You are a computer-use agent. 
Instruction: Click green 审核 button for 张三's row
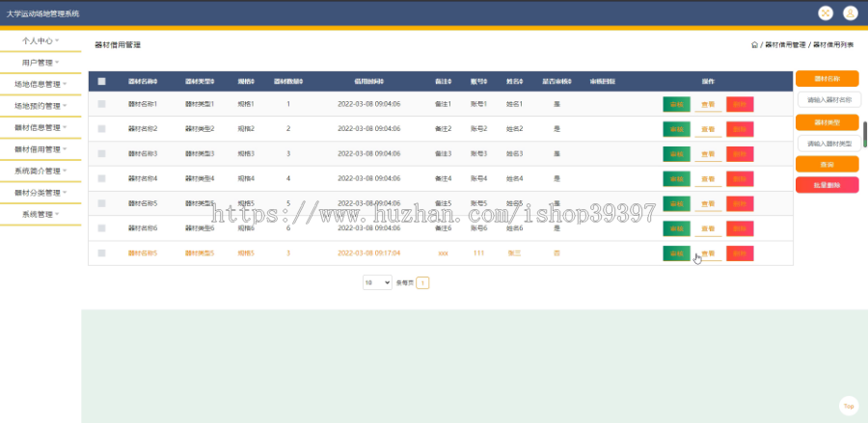tap(676, 253)
